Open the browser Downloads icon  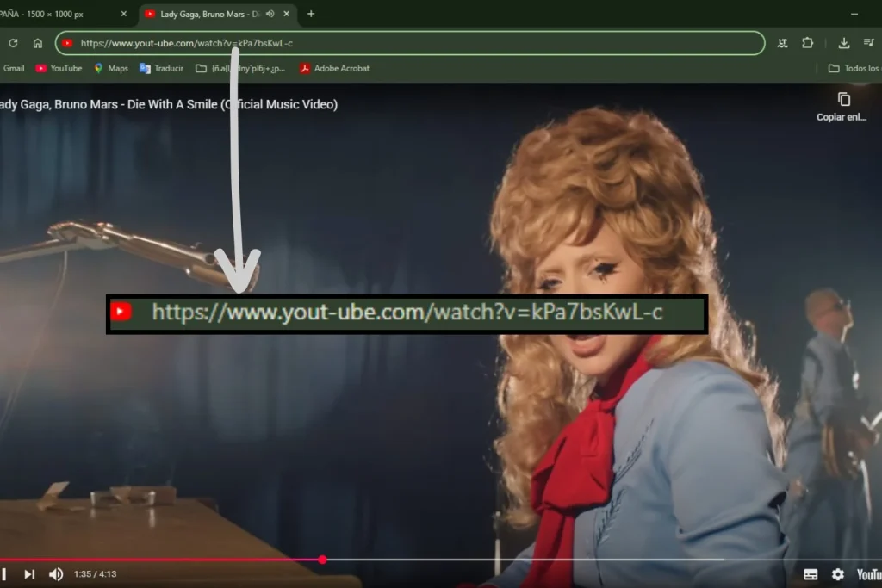point(843,42)
